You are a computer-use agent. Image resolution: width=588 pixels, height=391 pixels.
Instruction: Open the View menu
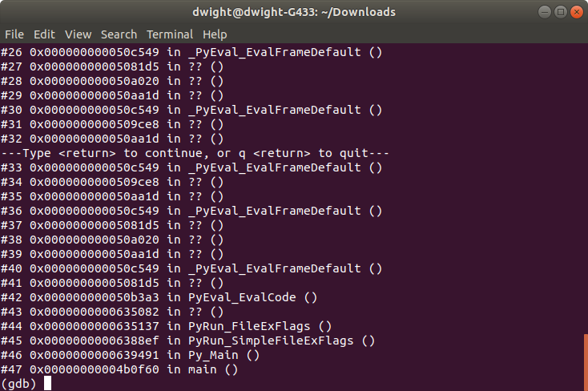78,34
